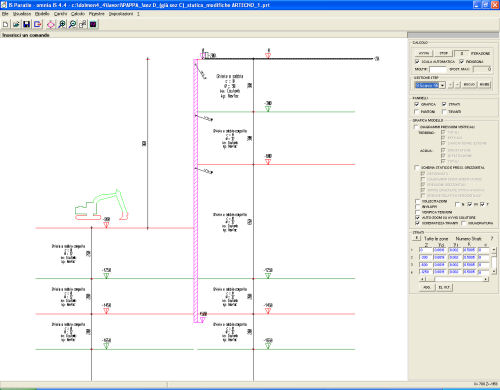Enable Schema Statico e Press. Orizzontali checkbox
The image size is (500, 390).
tap(417, 167)
